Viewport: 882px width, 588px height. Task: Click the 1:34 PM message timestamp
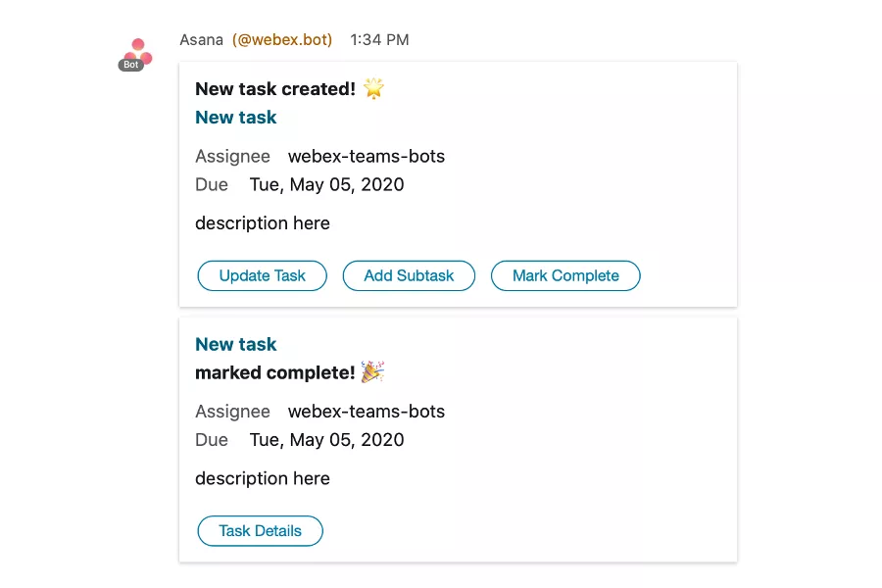pyautogui.click(x=379, y=40)
